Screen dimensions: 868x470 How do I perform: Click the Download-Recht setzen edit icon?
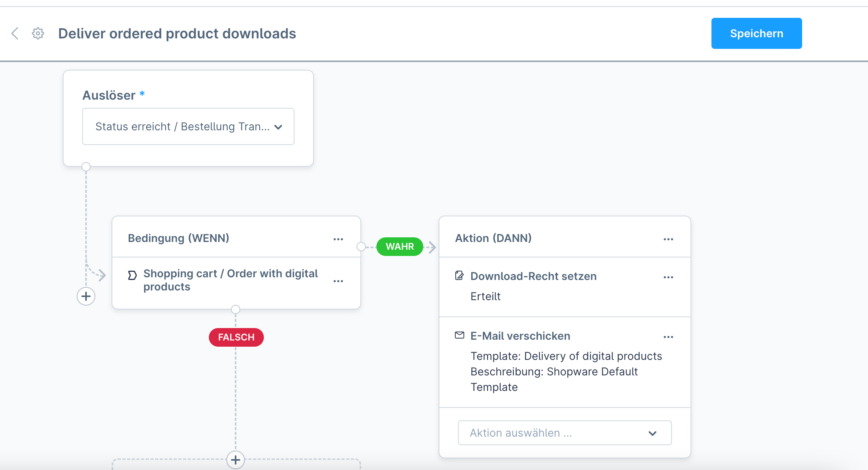coord(459,276)
